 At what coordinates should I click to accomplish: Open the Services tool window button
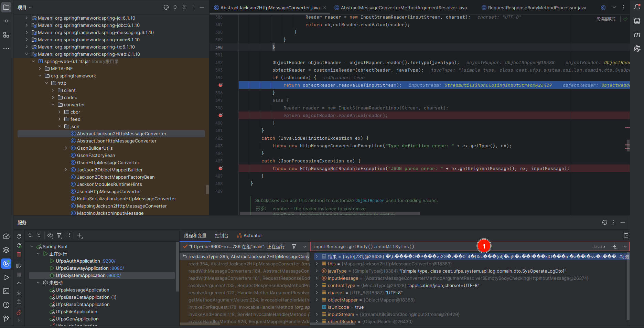point(6,264)
